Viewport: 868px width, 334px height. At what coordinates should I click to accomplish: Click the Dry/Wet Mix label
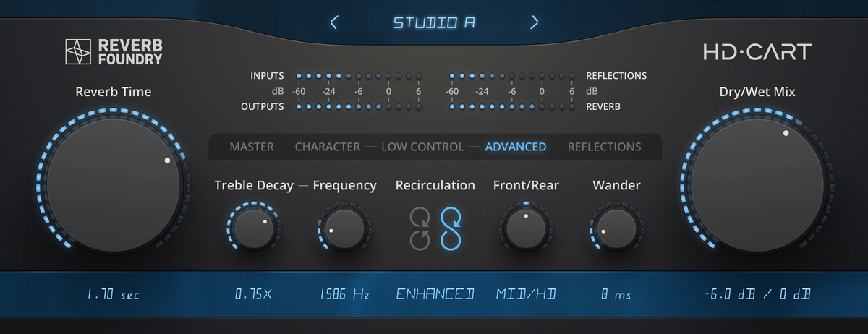tap(757, 92)
